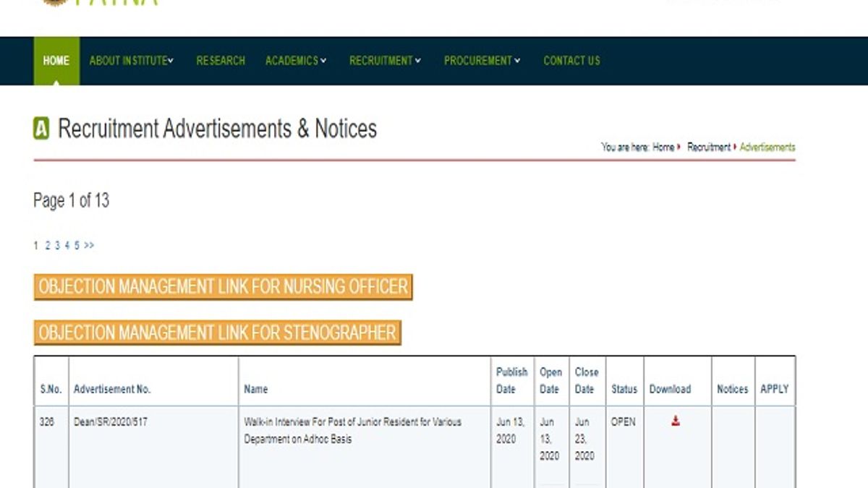This screenshot has width=868, height=488.
Task: Open Objection Management Link for Nursing Officer
Action: click(x=223, y=287)
